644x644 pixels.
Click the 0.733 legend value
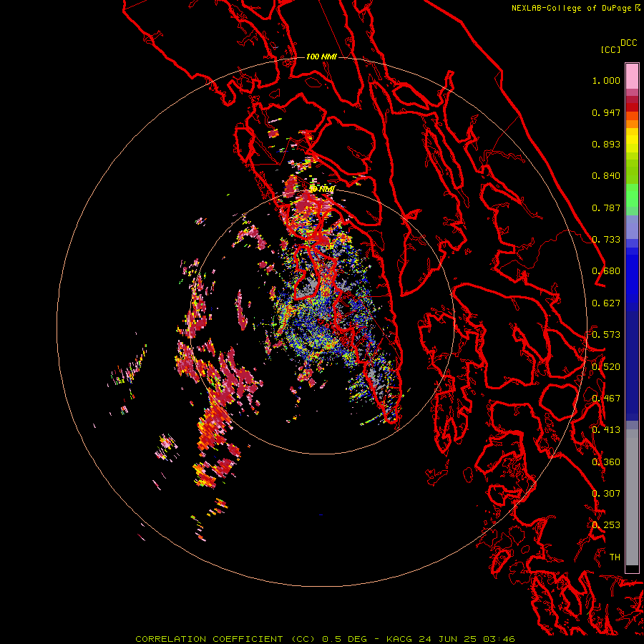pos(606,240)
